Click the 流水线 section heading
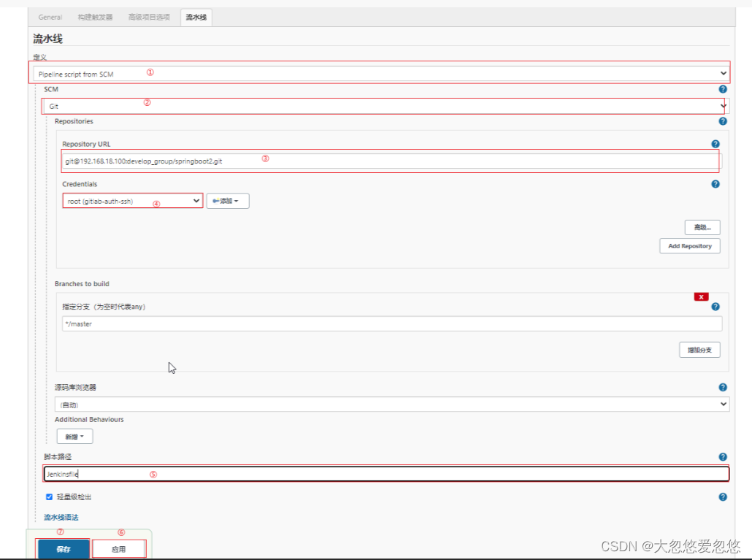 (47, 39)
